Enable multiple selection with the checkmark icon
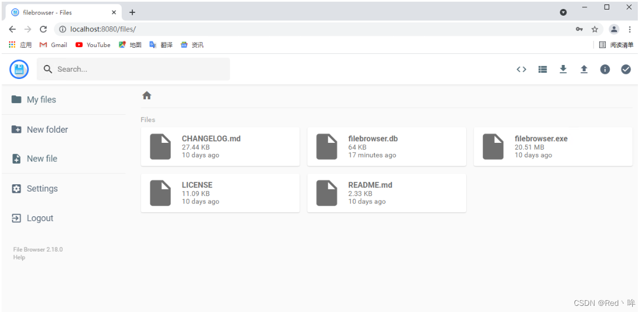The image size is (644, 312). point(626,69)
